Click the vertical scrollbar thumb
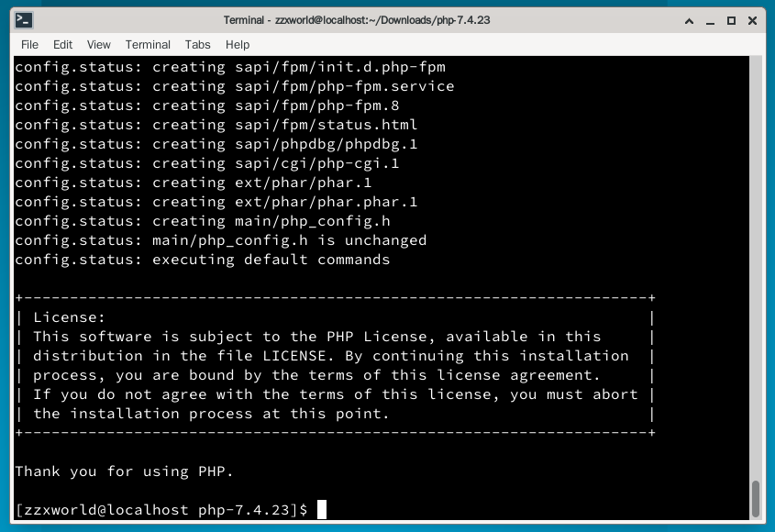 click(x=755, y=499)
